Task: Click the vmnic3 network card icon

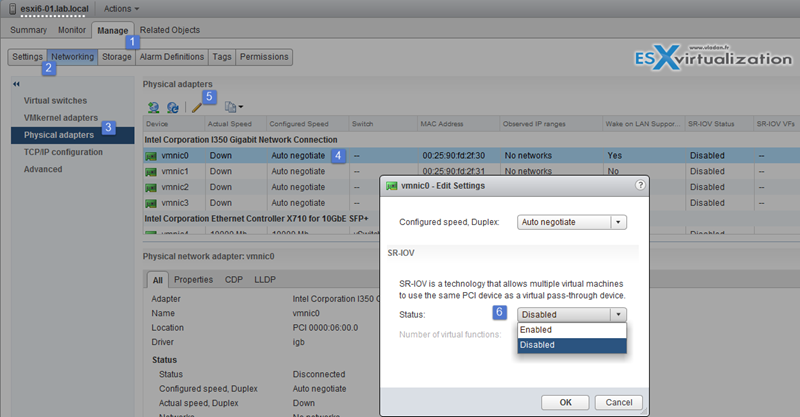Action: (151, 204)
